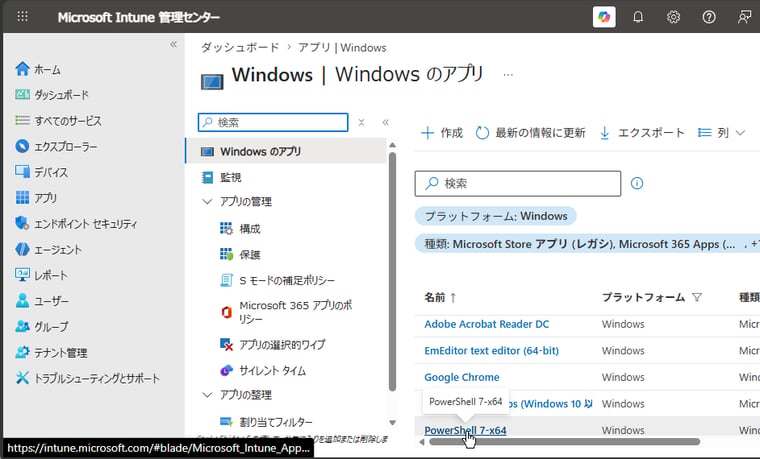The width and height of the screenshot is (760, 459).
Task: Open the more options ellipsis beside the title
Action: [x=508, y=75]
